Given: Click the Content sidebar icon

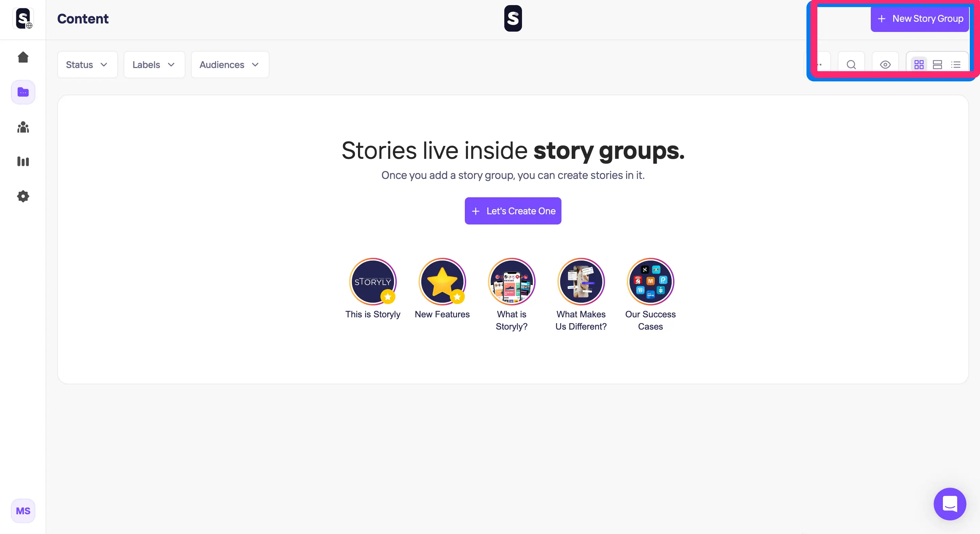Looking at the screenshot, I should (x=23, y=91).
